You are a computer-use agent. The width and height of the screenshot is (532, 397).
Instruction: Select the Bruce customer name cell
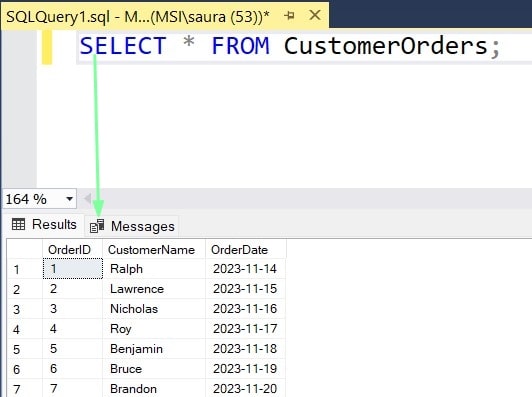tap(154, 369)
